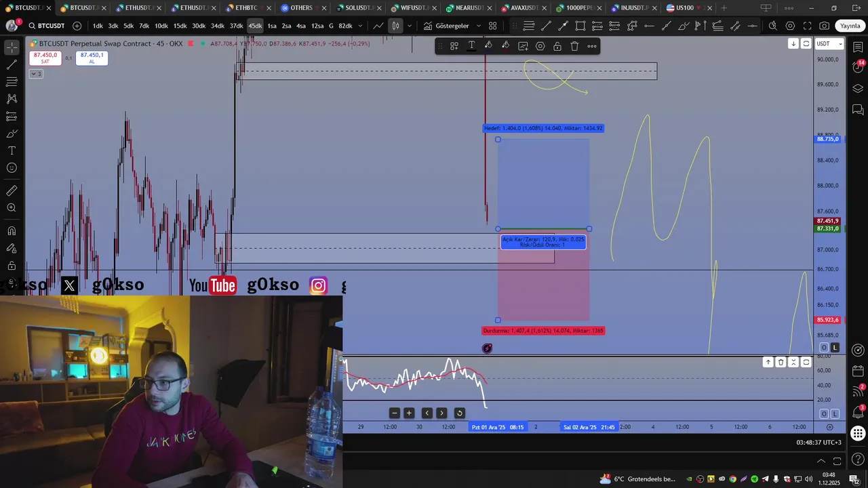Open symbol search showing BTCUSDT

47,26
